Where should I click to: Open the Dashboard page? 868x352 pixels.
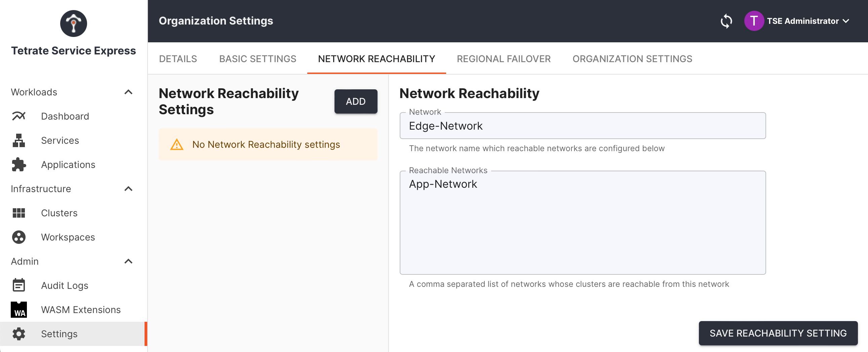pos(74,116)
